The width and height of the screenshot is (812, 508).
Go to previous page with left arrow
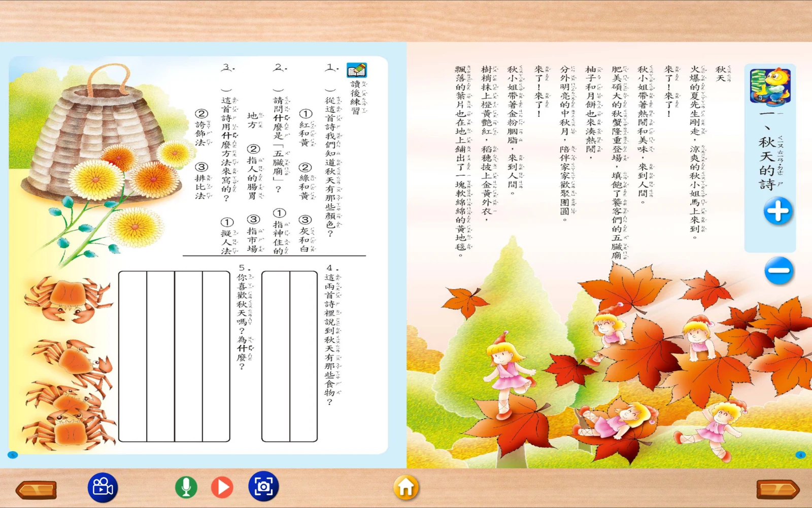click(x=36, y=490)
